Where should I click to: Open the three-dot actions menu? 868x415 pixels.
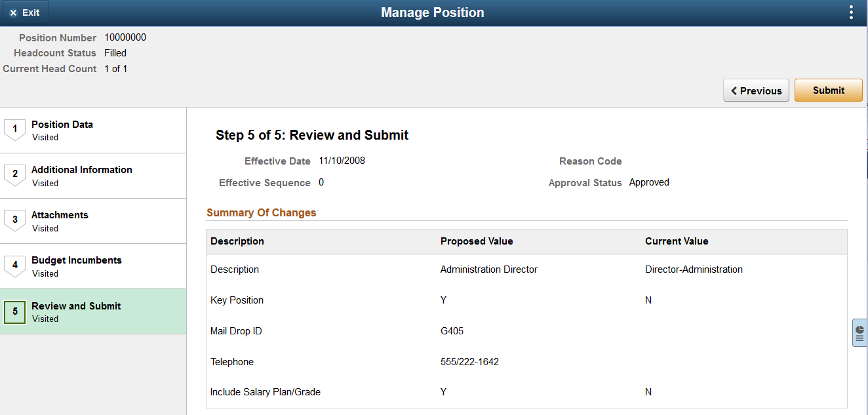coord(851,12)
